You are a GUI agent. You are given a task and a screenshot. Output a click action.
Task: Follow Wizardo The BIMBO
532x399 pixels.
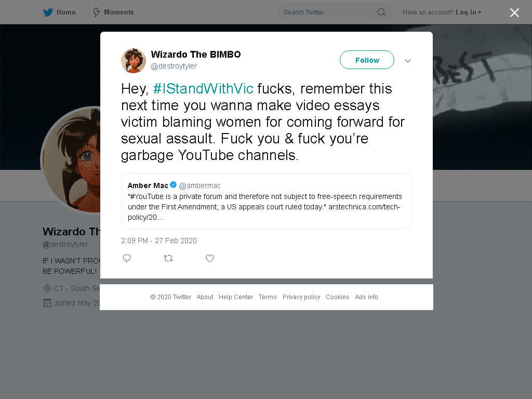pyautogui.click(x=367, y=60)
